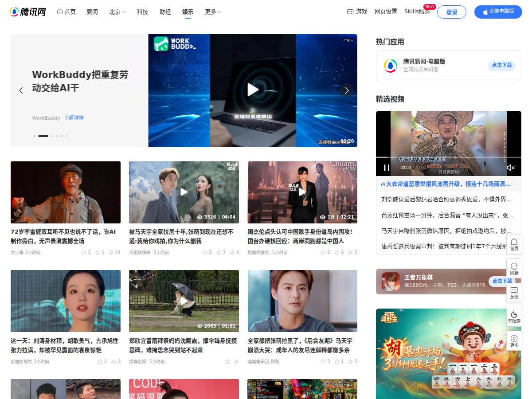The height and width of the screenshot is (399, 532).
Task: Open the mahjong game advertisement banner
Action: (x=449, y=354)
